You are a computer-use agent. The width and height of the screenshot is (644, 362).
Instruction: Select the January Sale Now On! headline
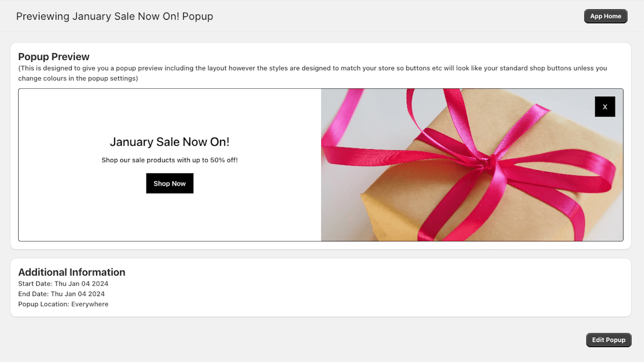169,142
